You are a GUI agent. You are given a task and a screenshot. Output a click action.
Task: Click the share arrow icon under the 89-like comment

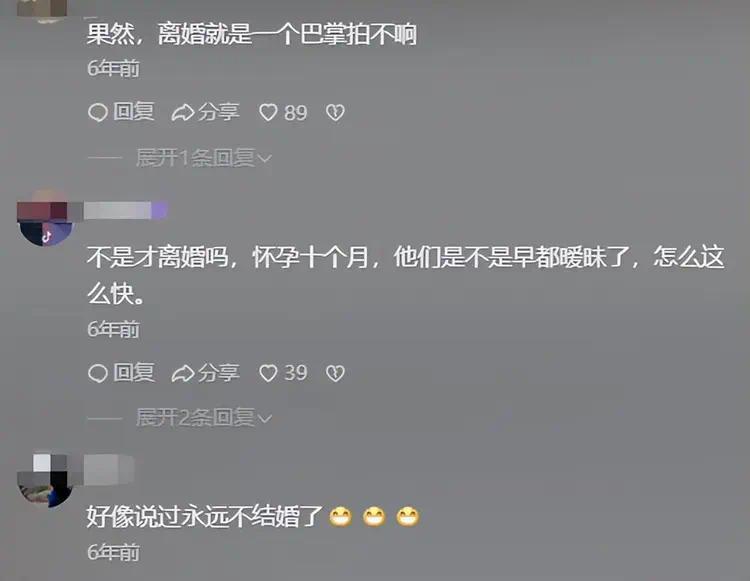click(183, 113)
